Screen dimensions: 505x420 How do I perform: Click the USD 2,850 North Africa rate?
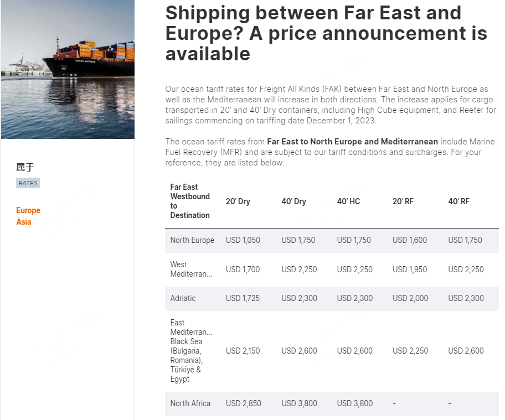point(243,403)
